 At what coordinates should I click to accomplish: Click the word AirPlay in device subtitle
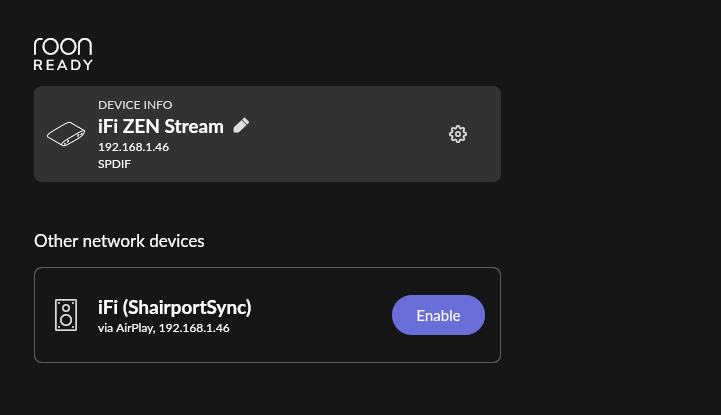click(135, 328)
